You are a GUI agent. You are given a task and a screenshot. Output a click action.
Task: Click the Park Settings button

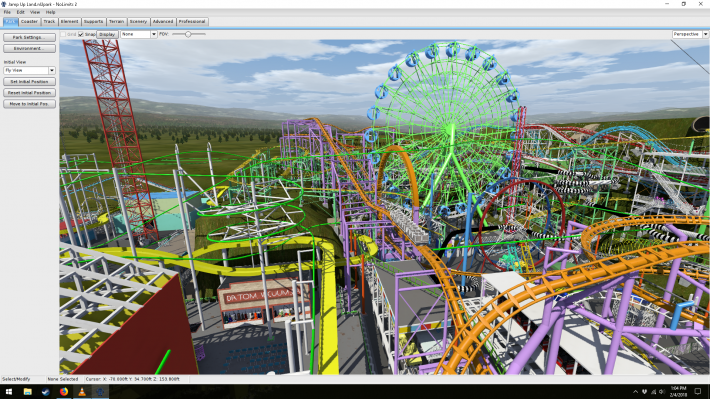point(29,38)
